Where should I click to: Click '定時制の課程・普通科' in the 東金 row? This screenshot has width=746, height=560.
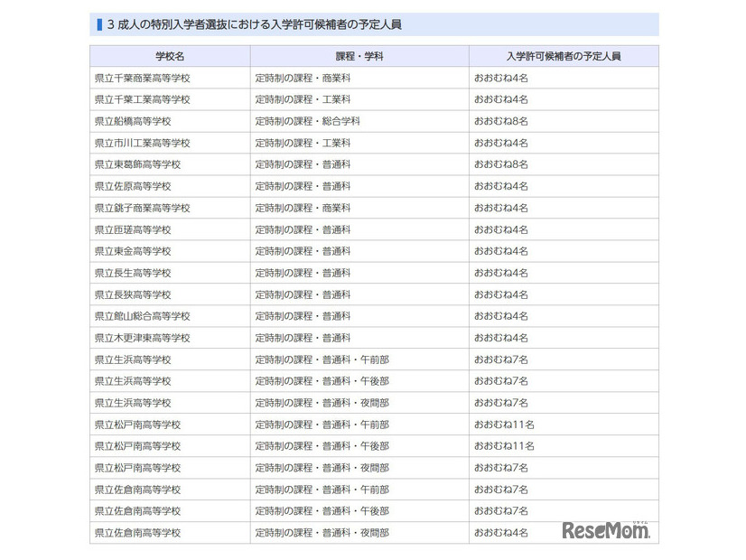[303, 251]
